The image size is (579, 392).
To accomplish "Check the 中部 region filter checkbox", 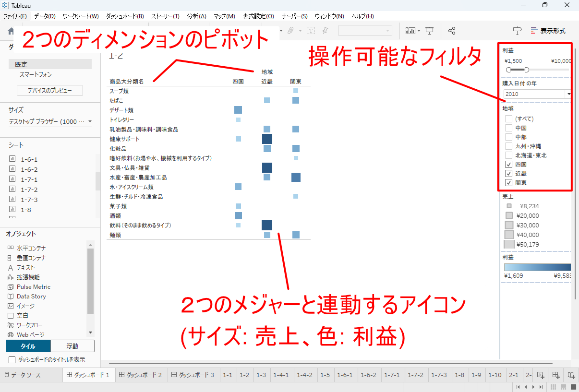I will (508, 137).
